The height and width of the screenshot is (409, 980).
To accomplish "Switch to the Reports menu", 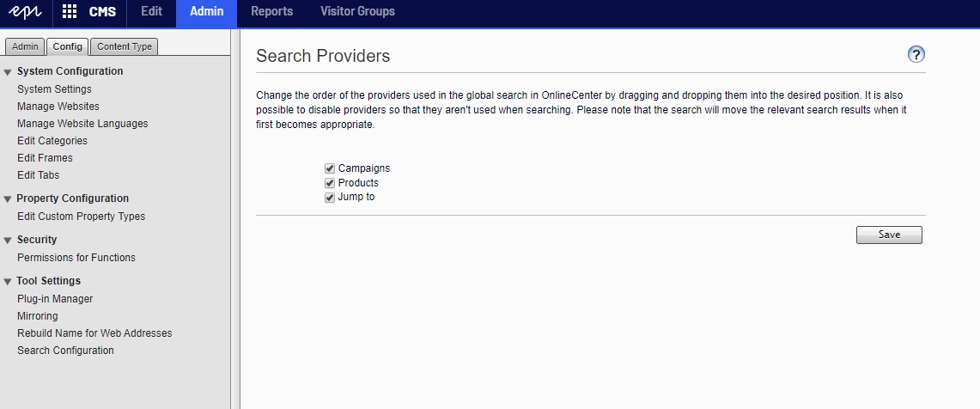I will tap(271, 12).
